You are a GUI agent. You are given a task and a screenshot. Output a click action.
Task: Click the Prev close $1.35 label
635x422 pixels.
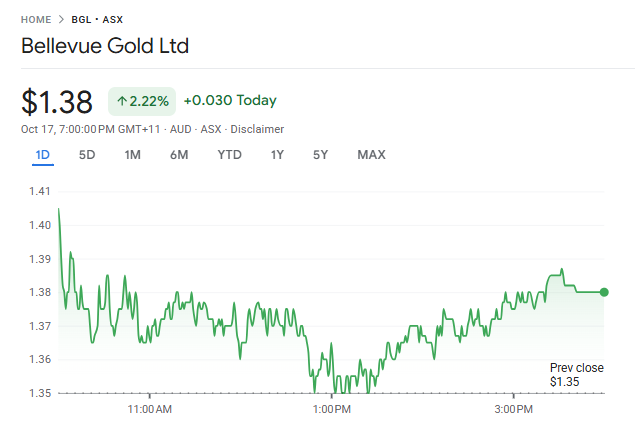576,375
